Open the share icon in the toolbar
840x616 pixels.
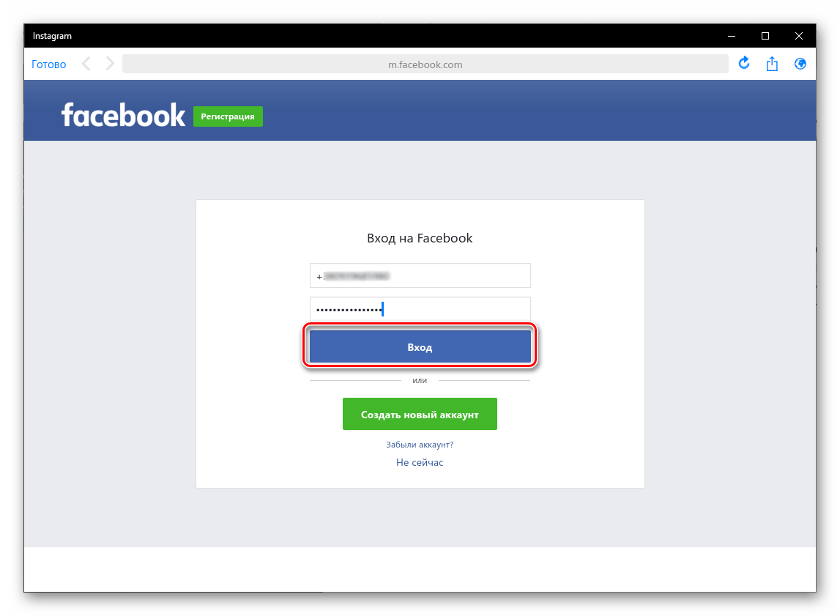tap(771, 64)
